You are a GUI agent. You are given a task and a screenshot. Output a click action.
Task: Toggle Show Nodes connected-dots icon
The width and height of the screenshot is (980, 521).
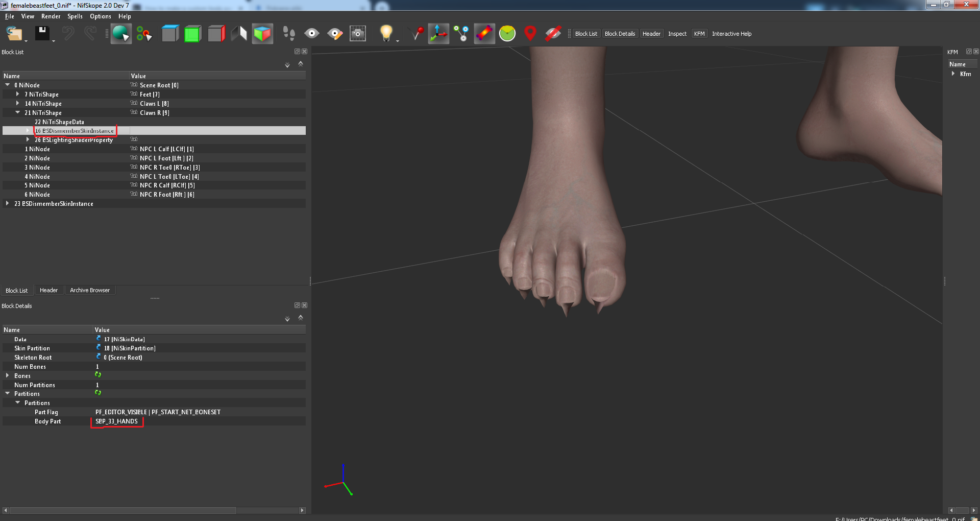tap(461, 34)
